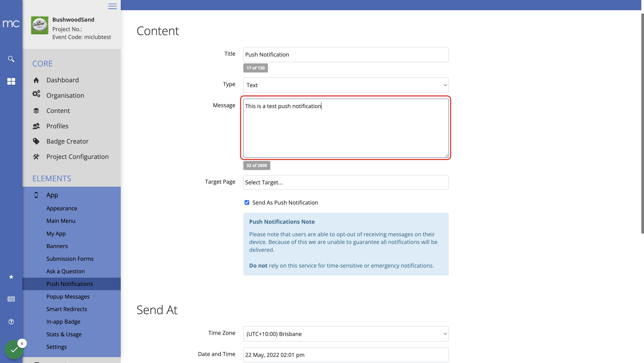Image resolution: width=644 pixels, height=363 pixels.
Task: Open the search magnifier icon
Action: pyautogui.click(x=11, y=59)
